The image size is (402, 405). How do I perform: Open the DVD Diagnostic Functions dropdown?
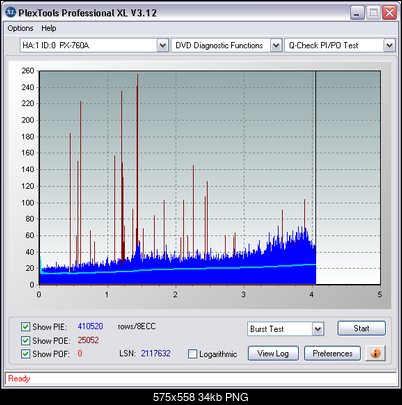276,45
